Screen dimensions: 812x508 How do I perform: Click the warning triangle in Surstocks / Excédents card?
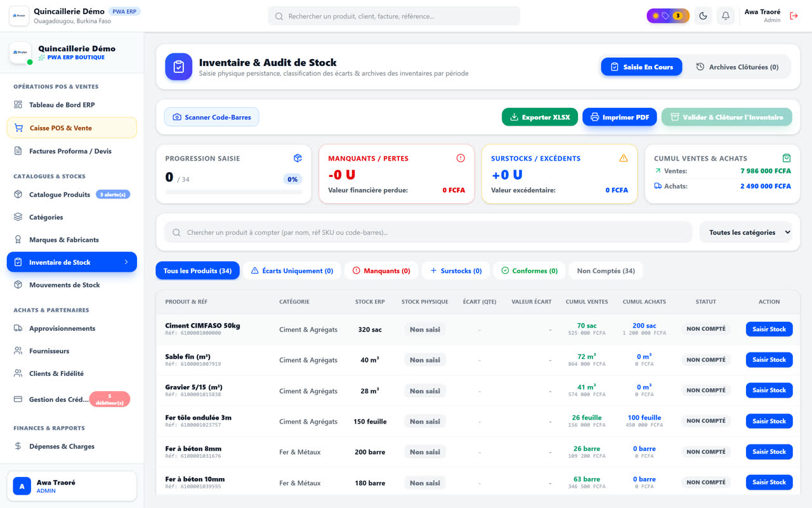(x=624, y=158)
